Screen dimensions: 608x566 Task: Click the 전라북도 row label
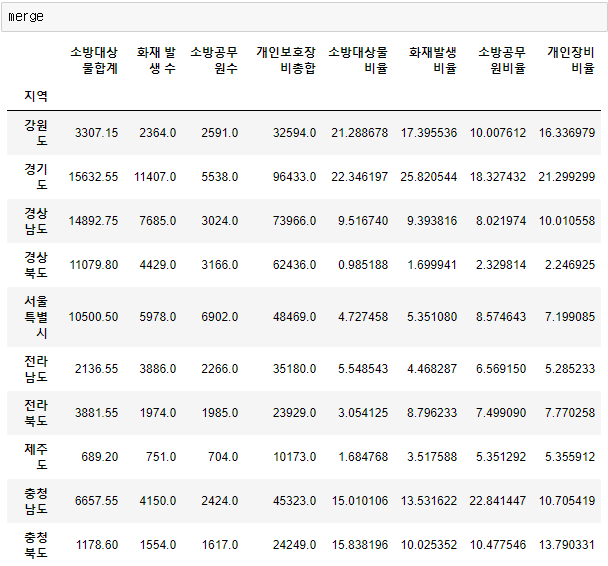click(x=36, y=412)
